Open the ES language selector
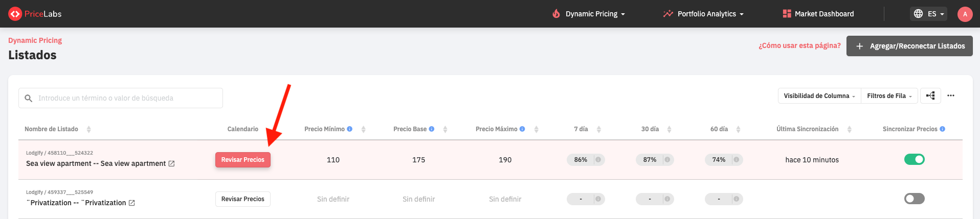The height and width of the screenshot is (219, 980). point(929,14)
